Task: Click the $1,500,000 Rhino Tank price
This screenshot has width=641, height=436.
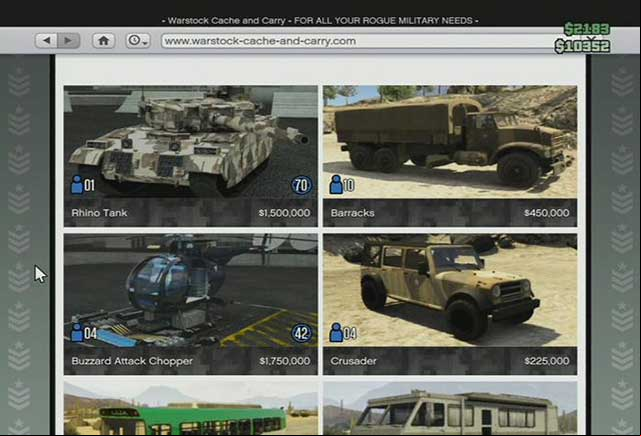Action: pos(284,213)
